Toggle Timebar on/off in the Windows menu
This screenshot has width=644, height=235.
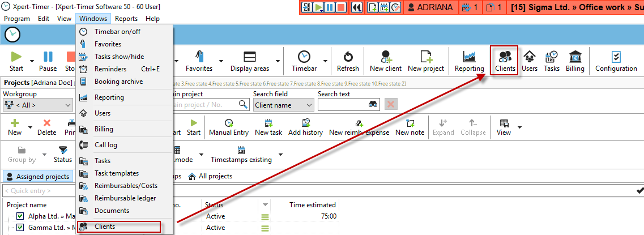tap(117, 32)
